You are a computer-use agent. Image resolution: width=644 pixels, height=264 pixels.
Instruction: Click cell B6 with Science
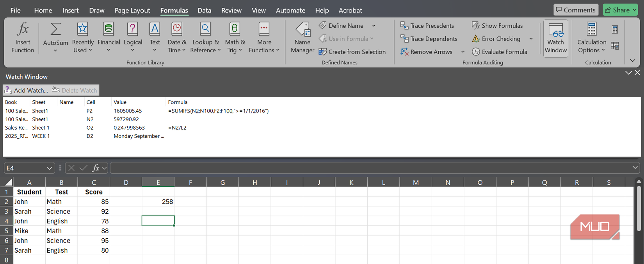click(x=62, y=241)
